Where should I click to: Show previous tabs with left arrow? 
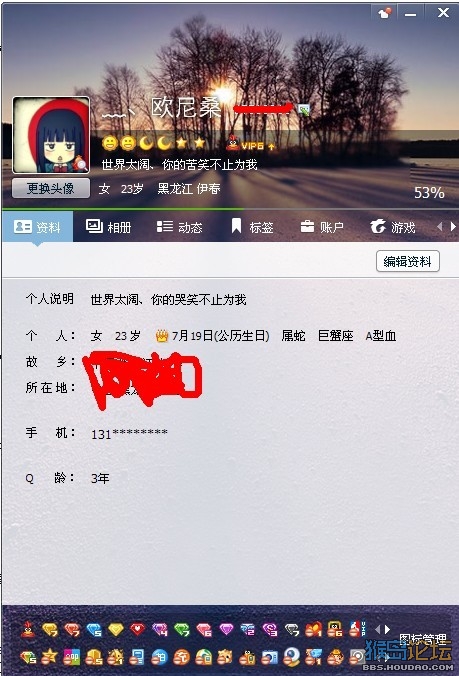click(440, 226)
